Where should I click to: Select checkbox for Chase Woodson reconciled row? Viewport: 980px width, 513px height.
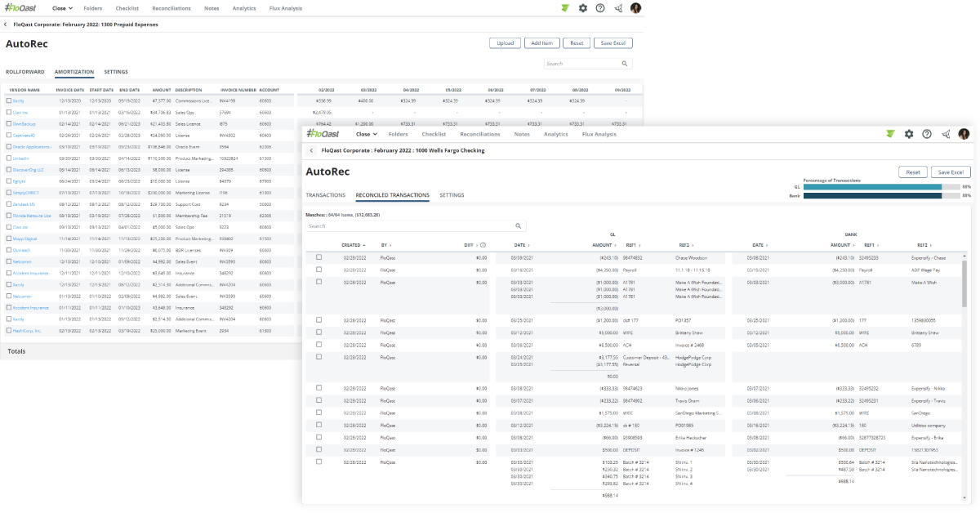(318, 257)
